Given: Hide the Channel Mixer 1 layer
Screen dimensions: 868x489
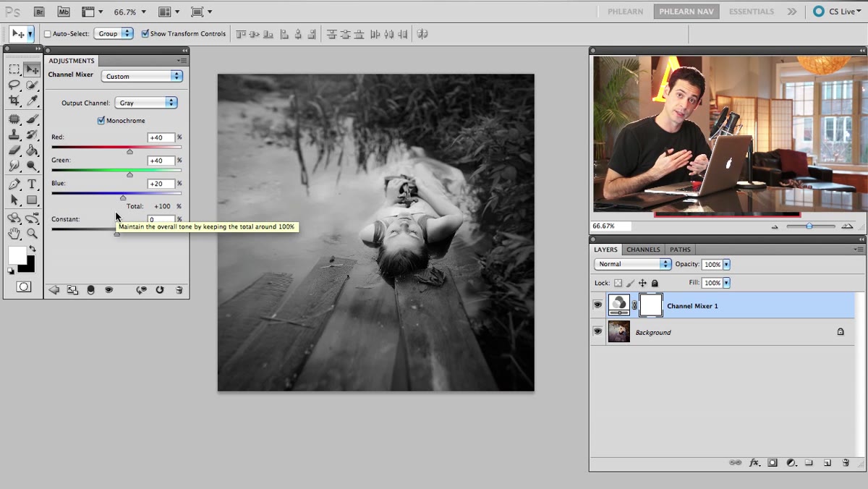Looking at the screenshot, I should 597,305.
